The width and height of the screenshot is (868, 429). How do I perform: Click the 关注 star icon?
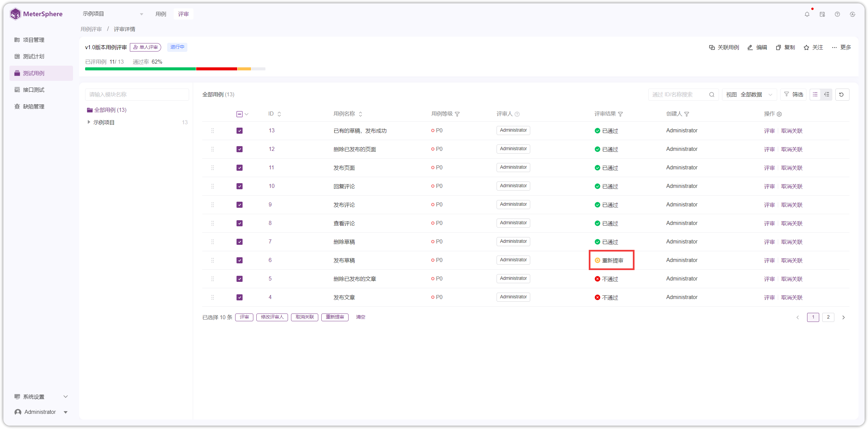click(x=806, y=47)
